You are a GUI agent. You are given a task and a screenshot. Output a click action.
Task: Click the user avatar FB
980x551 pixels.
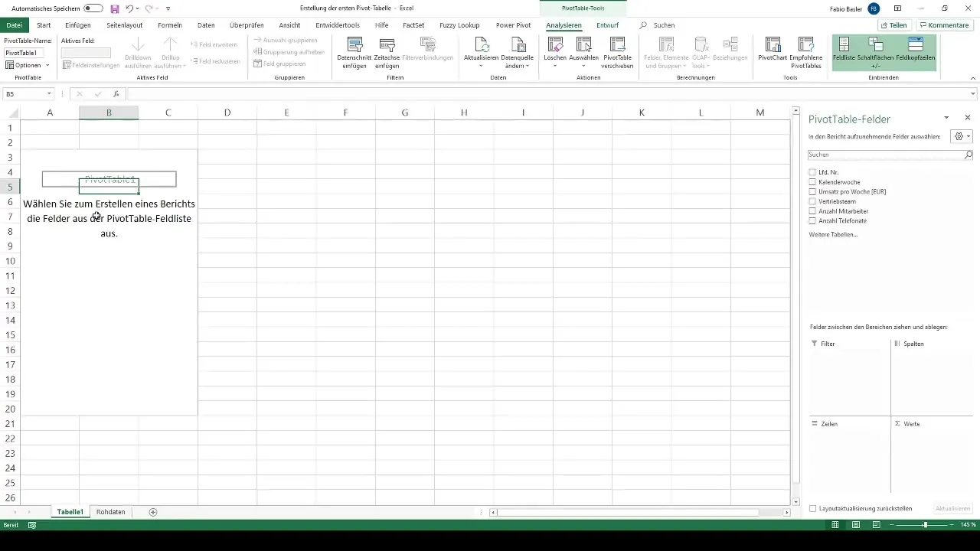(x=874, y=8)
